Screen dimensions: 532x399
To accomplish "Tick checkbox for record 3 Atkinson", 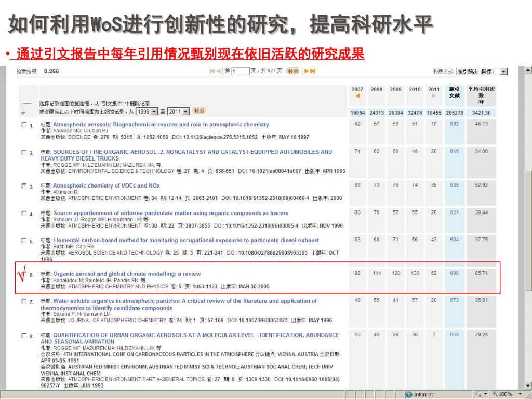I will 24,186.
